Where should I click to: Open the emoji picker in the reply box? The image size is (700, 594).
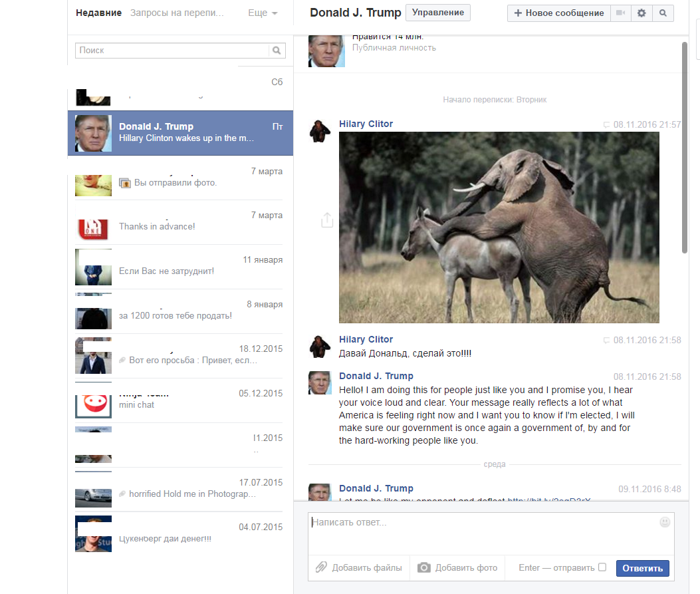[x=665, y=522]
